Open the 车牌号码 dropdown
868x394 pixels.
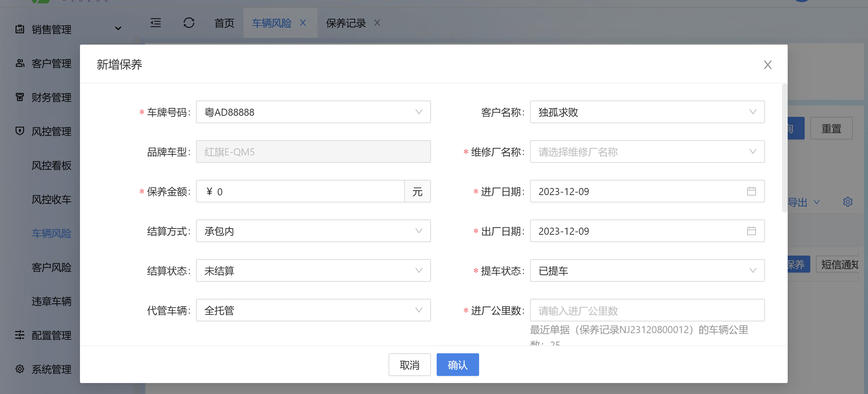tap(313, 112)
